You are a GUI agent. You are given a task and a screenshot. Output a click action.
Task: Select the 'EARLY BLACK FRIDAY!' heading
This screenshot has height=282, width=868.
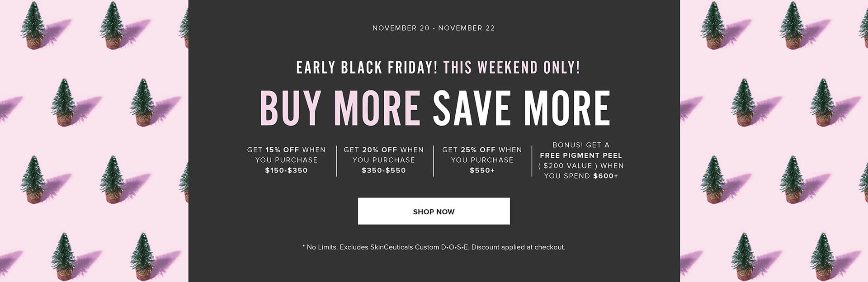[367, 68]
